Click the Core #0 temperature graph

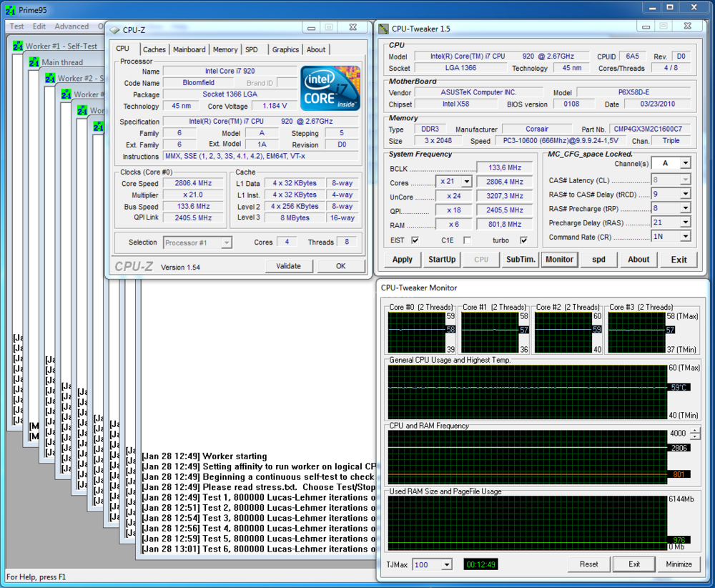point(417,332)
